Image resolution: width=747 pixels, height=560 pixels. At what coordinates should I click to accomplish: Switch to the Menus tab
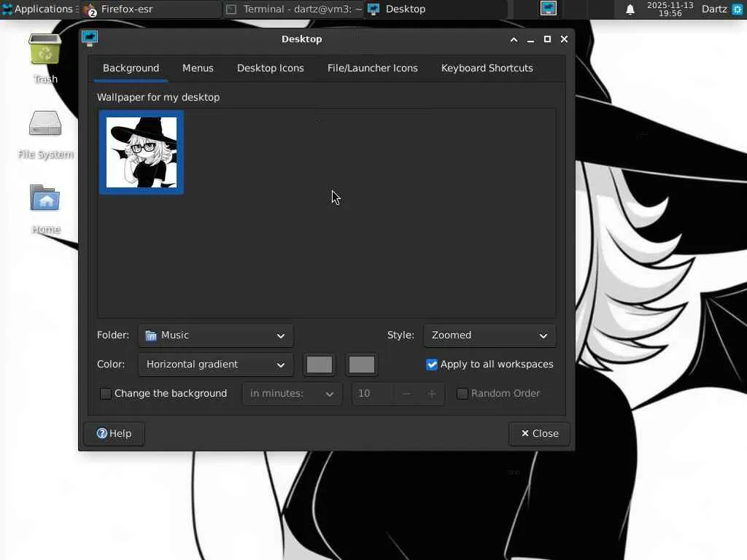click(x=198, y=68)
